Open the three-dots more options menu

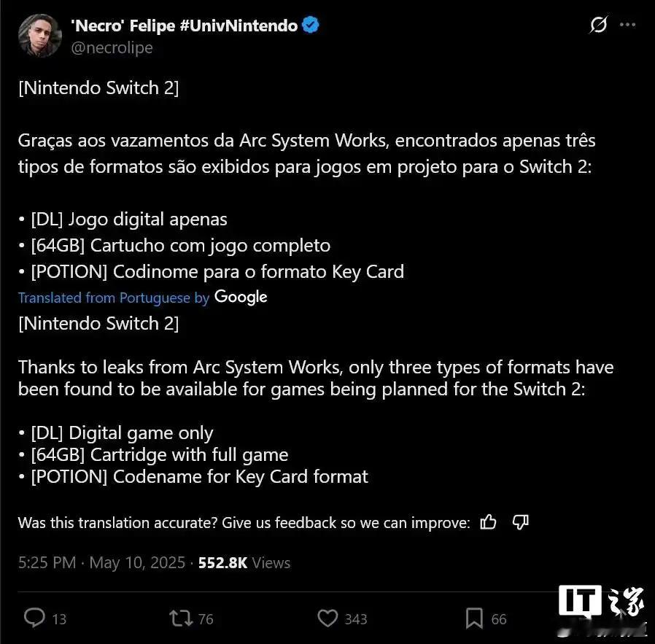pos(627,25)
